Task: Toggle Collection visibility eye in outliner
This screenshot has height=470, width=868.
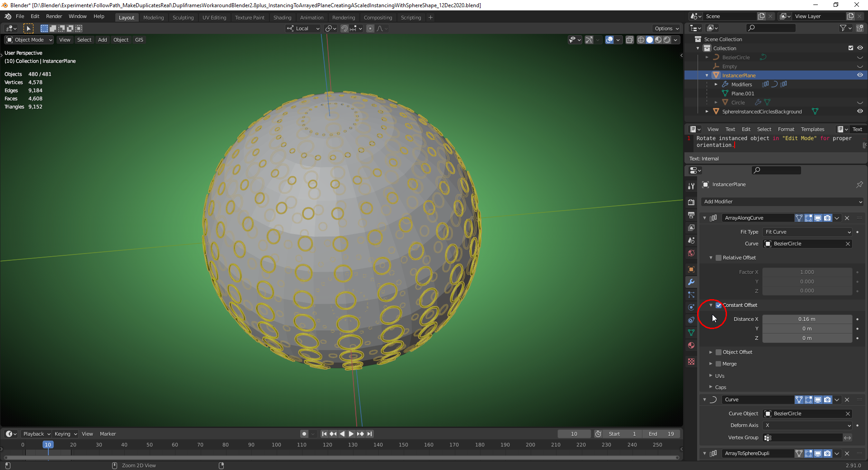Action: [x=860, y=48]
